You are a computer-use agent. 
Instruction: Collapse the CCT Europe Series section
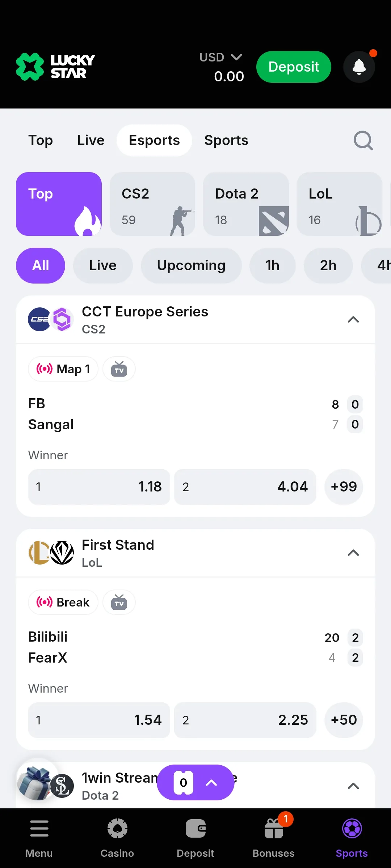point(353,320)
